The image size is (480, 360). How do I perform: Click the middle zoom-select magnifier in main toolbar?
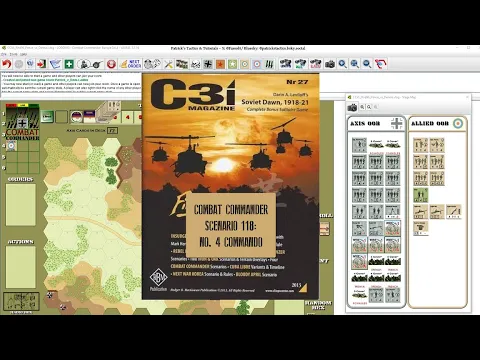tap(355, 64)
